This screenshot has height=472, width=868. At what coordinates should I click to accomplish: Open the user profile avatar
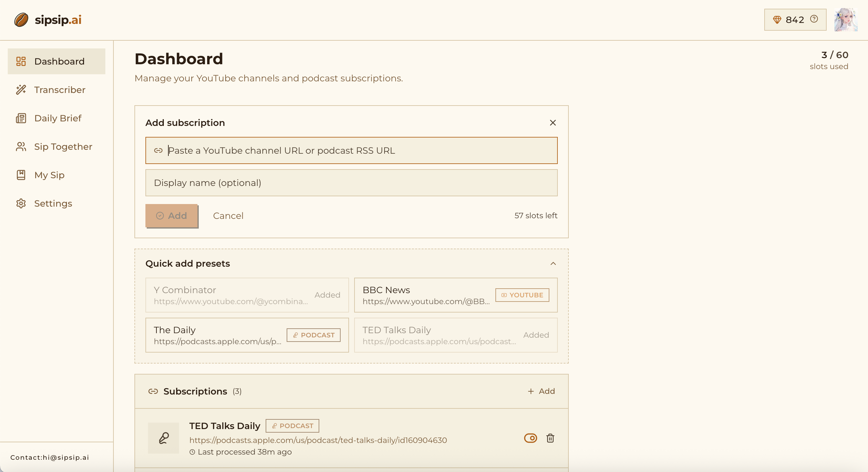845,20
